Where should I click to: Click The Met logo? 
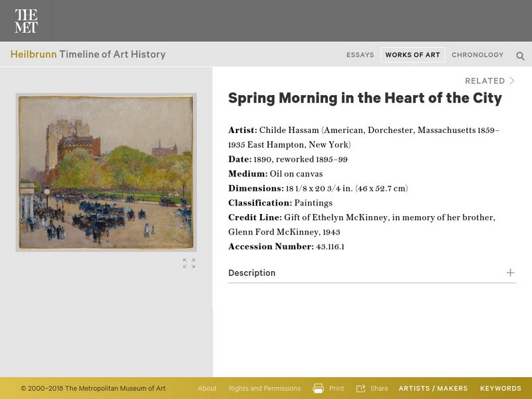tap(26, 21)
